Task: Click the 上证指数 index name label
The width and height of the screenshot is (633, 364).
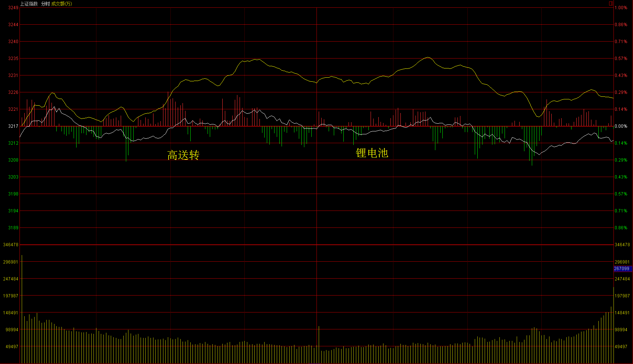Action: pyautogui.click(x=29, y=4)
